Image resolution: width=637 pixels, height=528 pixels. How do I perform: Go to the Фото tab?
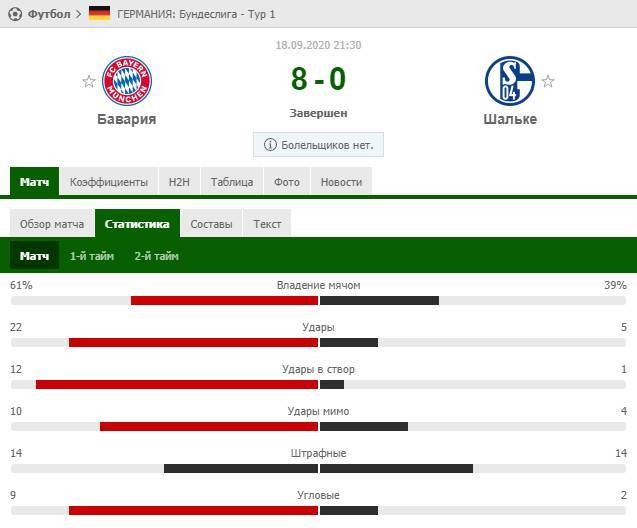pos(287,182)
